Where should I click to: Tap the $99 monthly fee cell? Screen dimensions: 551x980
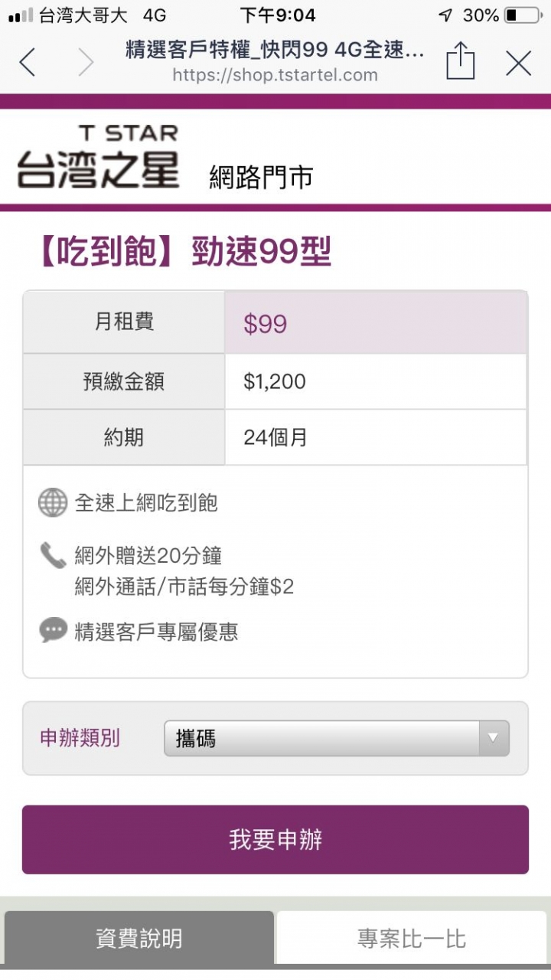pyautogui.click(x=376, y=322)
